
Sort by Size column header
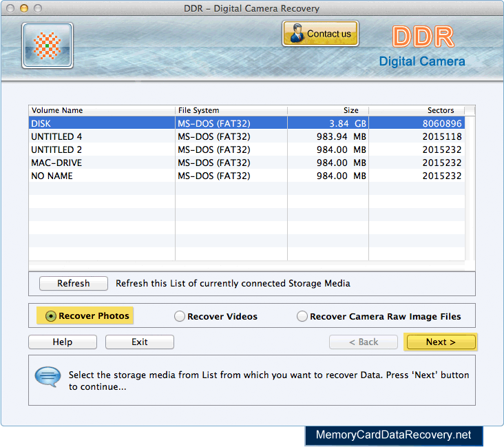click(328, 110)
